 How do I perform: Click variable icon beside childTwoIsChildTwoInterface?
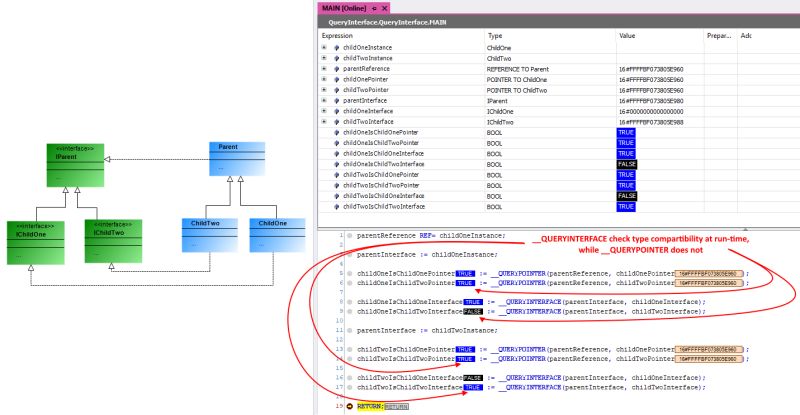point(337,207)
